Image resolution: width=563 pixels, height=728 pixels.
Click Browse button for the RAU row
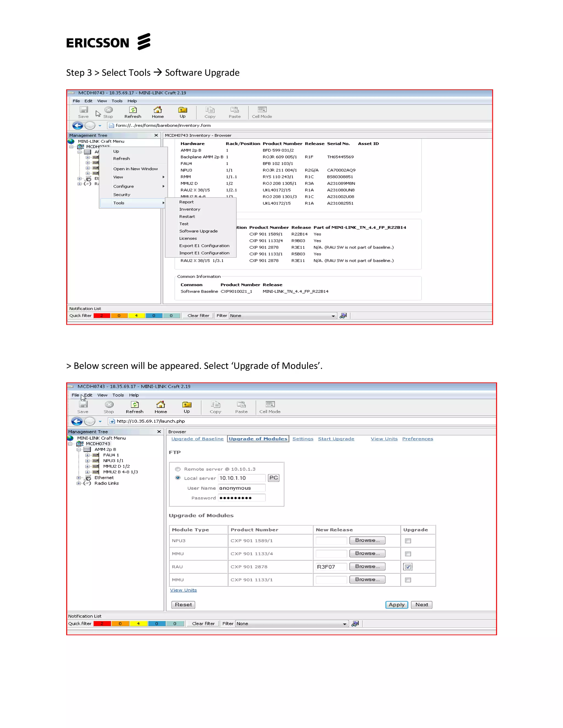[367, 566]
